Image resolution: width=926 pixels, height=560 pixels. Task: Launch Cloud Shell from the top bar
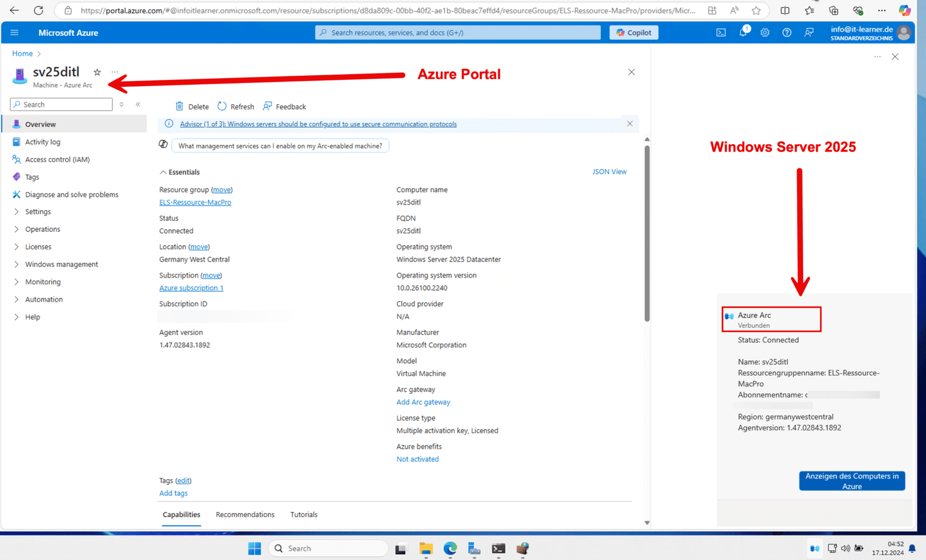[721, 32]
